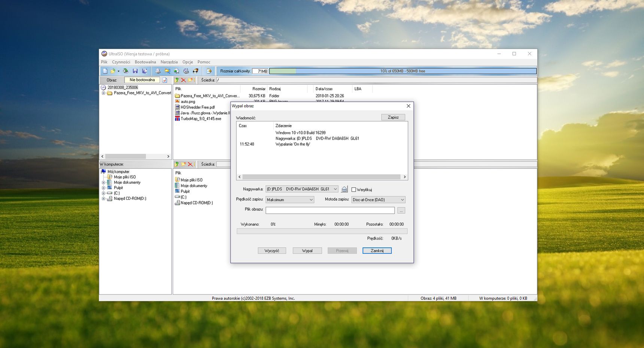Click the Plik obrazu input field
The image size is (644, 348).
[x=330, y=211]
